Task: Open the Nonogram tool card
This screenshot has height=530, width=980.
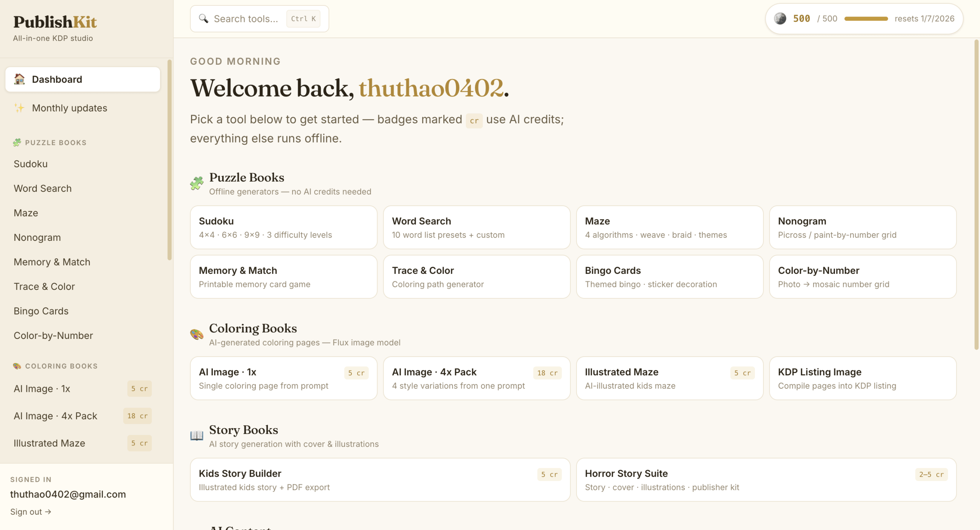Action: (863, 227)
